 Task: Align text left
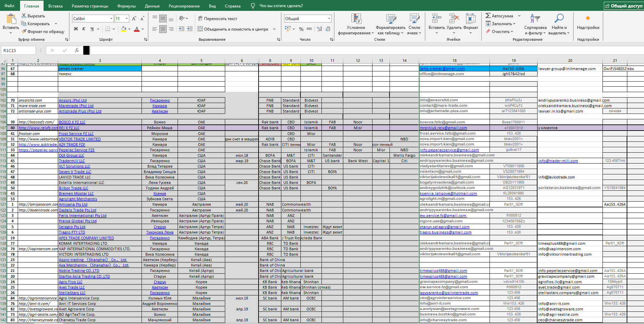155,29
